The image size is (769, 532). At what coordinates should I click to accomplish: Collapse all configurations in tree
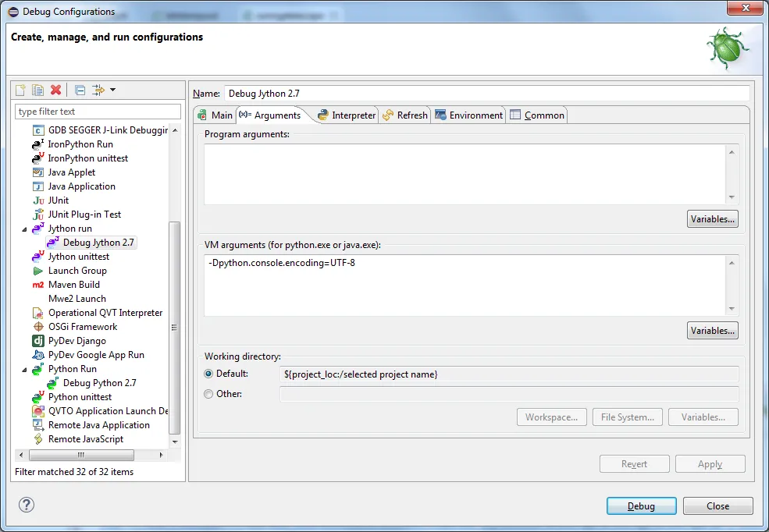click(x=80, y=90)
